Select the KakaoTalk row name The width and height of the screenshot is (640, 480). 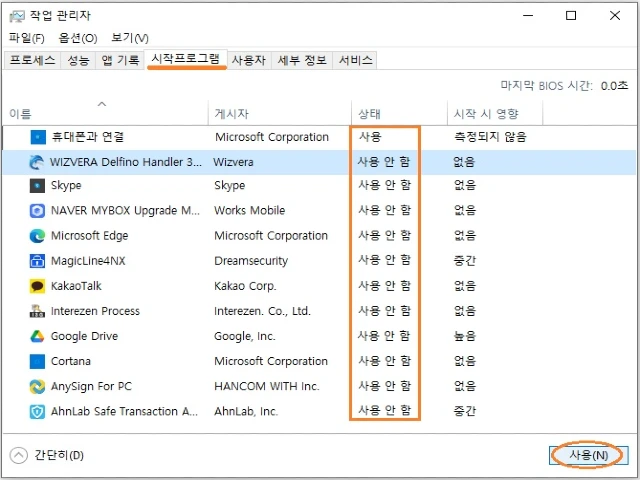[x=76, y=286]
